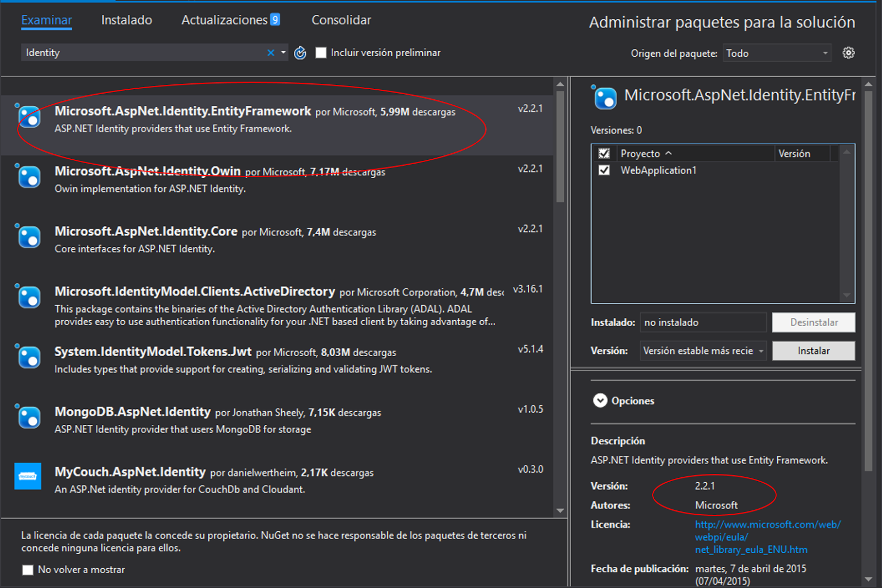
Task: Open the Instalado tab
Action: point(126,20)
